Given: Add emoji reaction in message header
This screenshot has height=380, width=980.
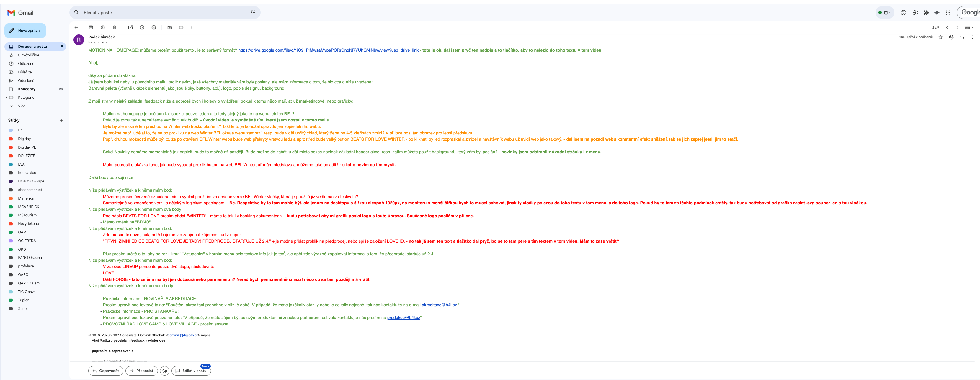Looking at the screenshot, I should click(x=951, y=37).
